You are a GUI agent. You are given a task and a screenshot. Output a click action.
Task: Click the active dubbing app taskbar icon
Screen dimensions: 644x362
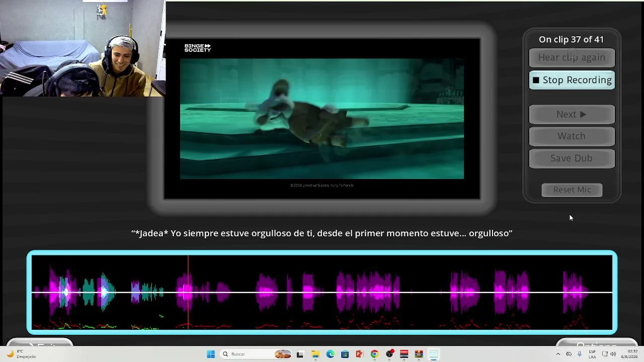[434, 354]
